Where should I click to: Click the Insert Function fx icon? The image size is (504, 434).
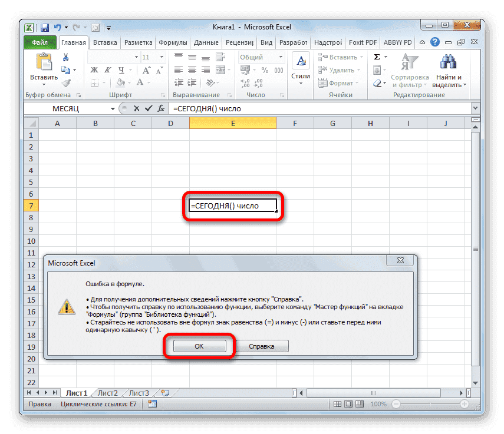tap(160, 108)
